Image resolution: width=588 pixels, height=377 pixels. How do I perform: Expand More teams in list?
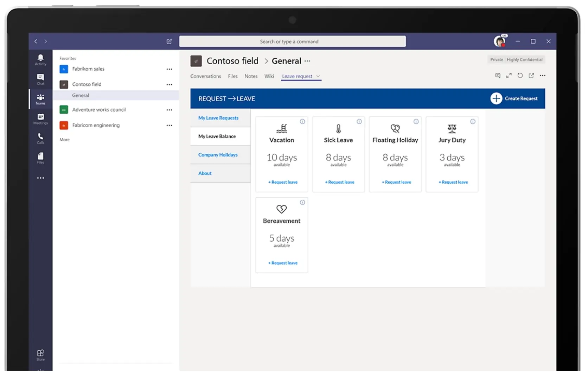coord(64,140)
